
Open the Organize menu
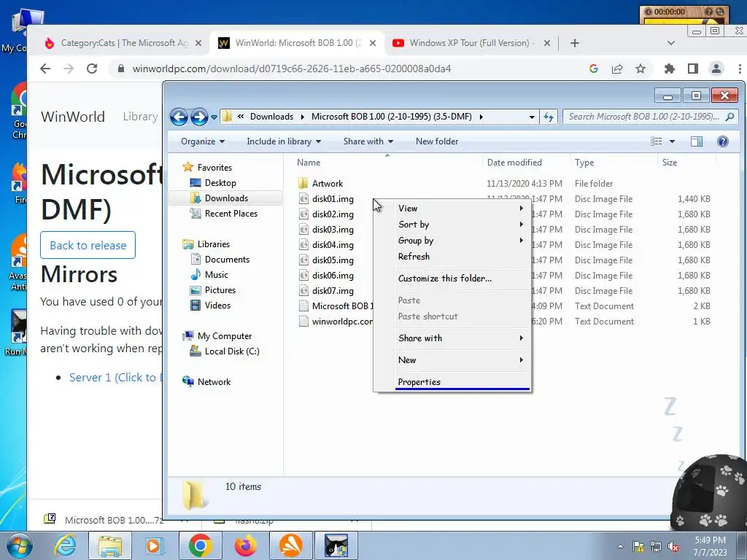203,141
